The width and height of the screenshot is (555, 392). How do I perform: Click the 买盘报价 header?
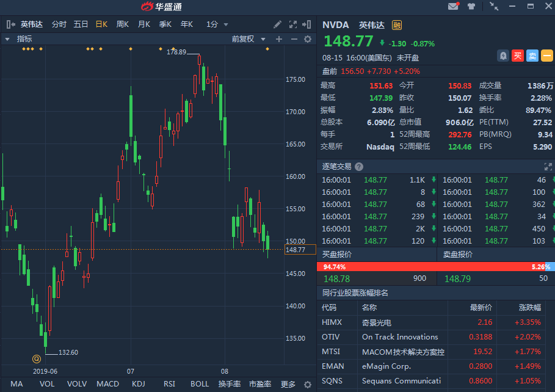click(337, 255)
